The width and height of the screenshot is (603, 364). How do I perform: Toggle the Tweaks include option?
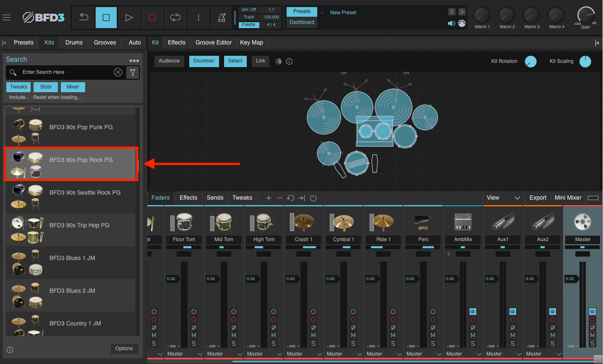pyautogui.click(x=18, y=87)
